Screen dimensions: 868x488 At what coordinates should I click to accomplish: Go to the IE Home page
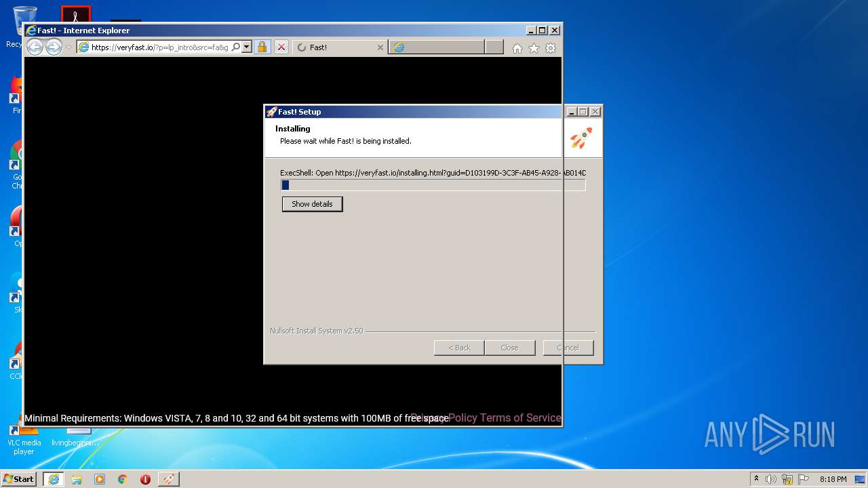pos(517,48)
